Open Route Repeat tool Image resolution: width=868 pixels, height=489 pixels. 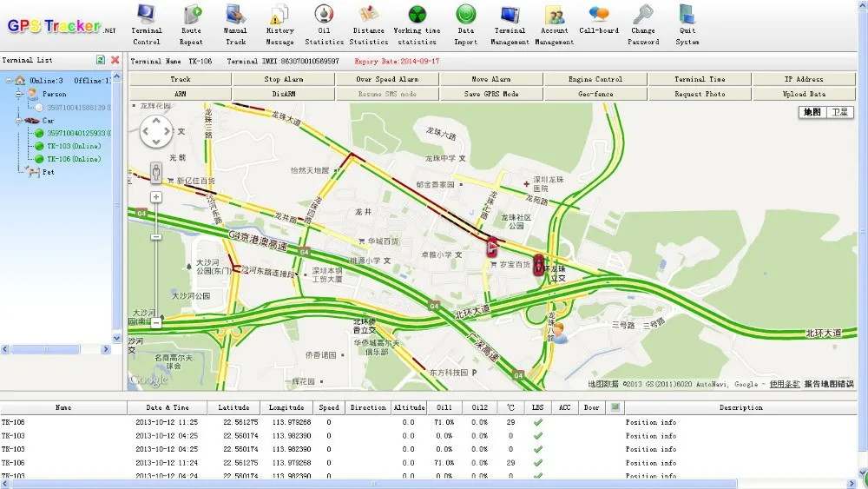(x=191, y=25)
